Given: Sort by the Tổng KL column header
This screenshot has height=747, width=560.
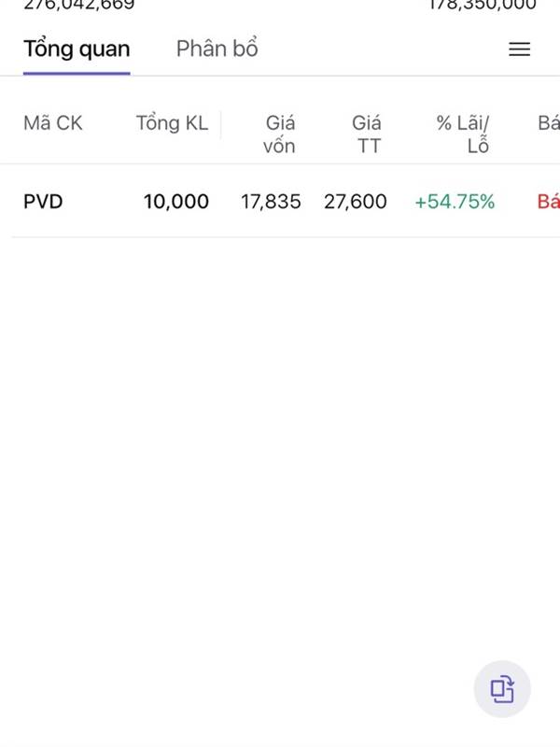Looking at the screenshot, I should point(172,123).
